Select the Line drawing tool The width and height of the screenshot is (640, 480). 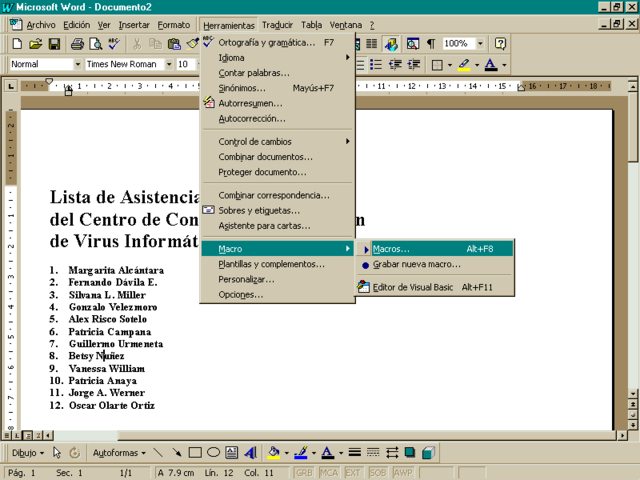(158, 453)
